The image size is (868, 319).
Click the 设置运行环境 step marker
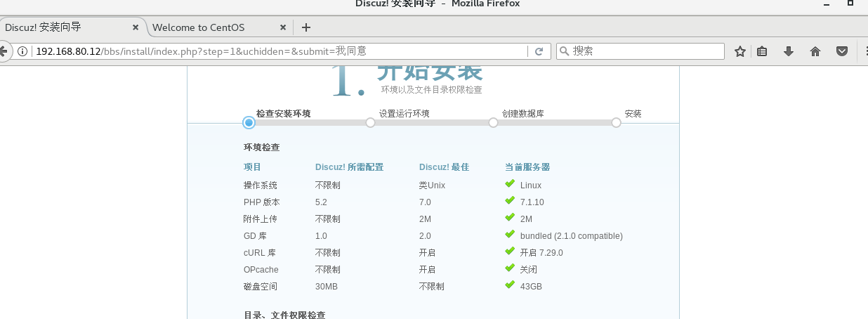tap(371, 122)
